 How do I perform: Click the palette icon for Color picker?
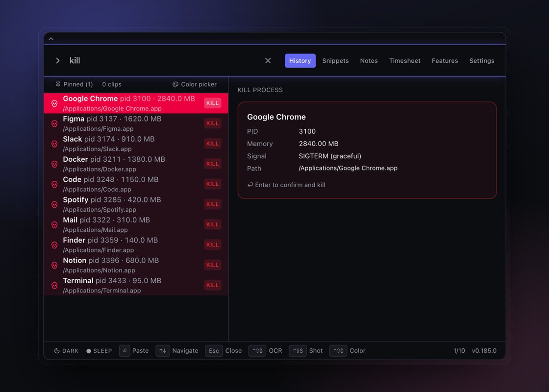coord(175,84)
